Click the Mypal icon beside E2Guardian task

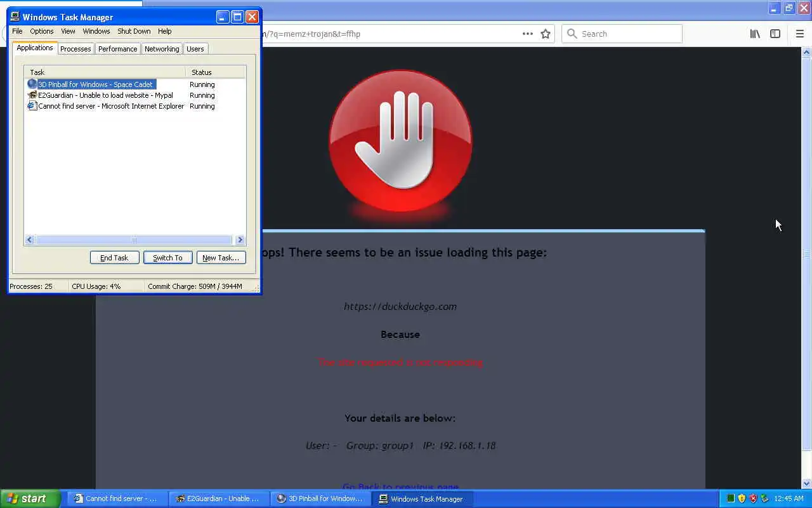tap(32, 95)
